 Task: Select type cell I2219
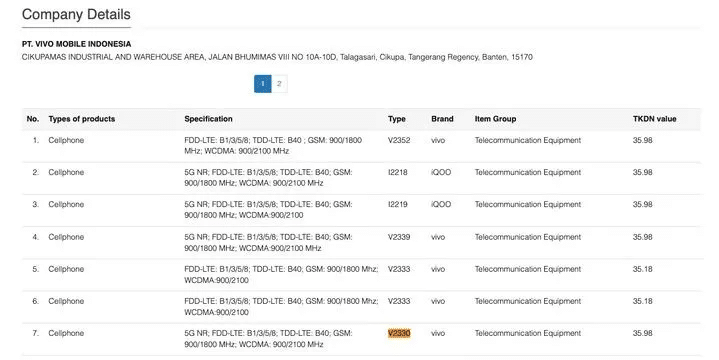point(398,205)
